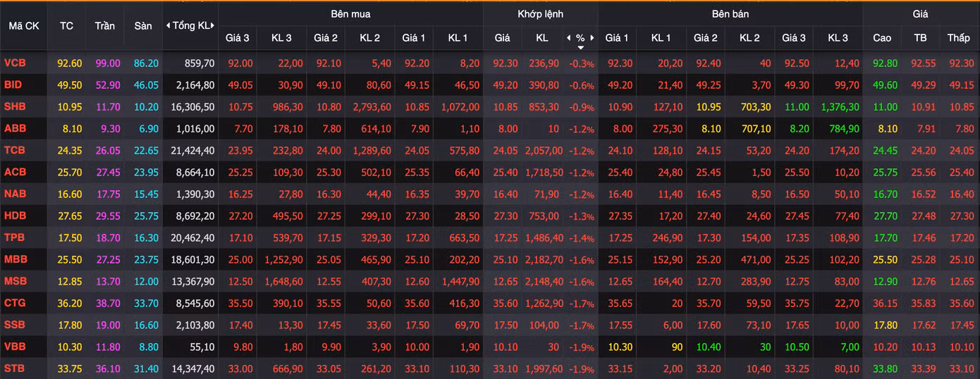The width and height of the screenshot is (980, 379).
Task: Open the TCB stock symbol
Action: 15,150
